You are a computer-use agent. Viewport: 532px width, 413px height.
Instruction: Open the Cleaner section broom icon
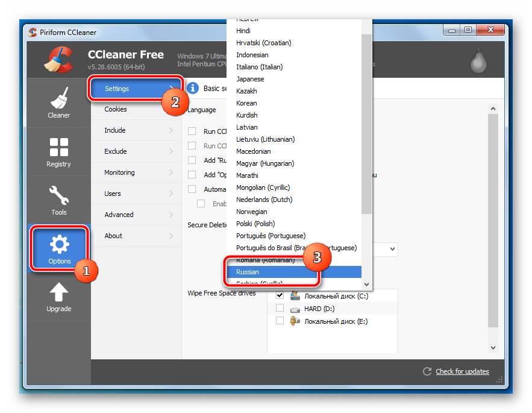(59, 98)
